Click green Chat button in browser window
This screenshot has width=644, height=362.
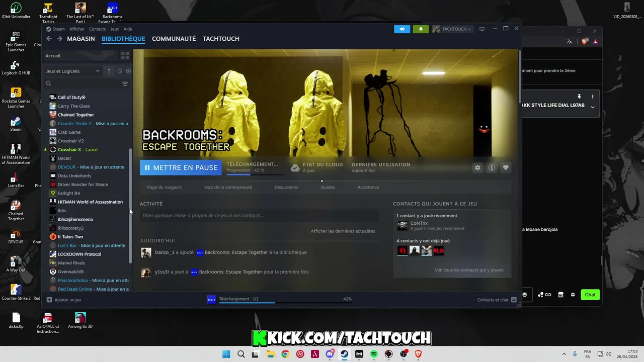(590, 295)
